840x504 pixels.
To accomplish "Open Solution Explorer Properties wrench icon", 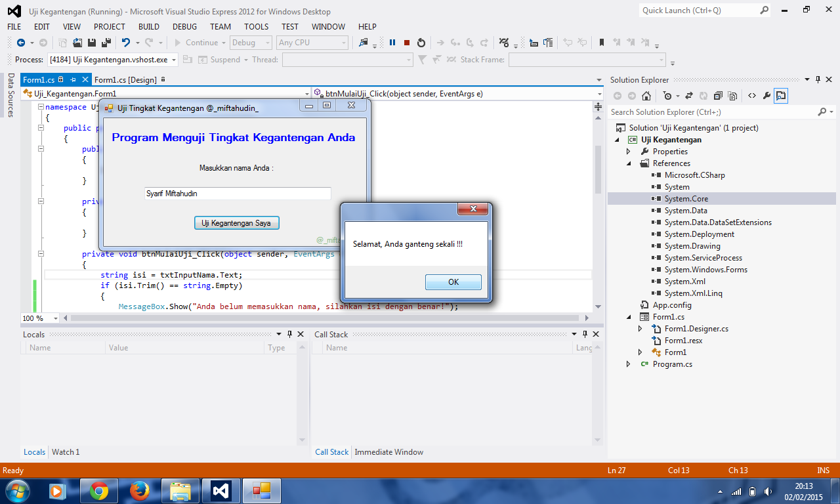I will (x=765, y=95).
